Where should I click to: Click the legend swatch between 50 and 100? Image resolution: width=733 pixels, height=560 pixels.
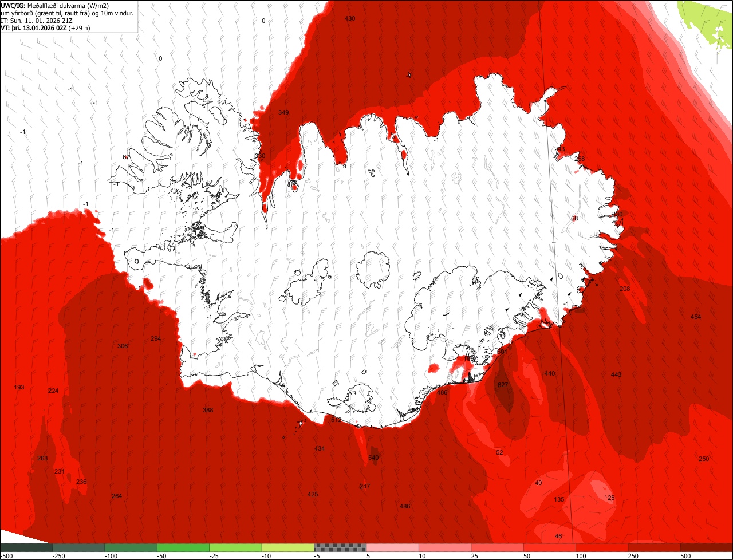point(550,547)
